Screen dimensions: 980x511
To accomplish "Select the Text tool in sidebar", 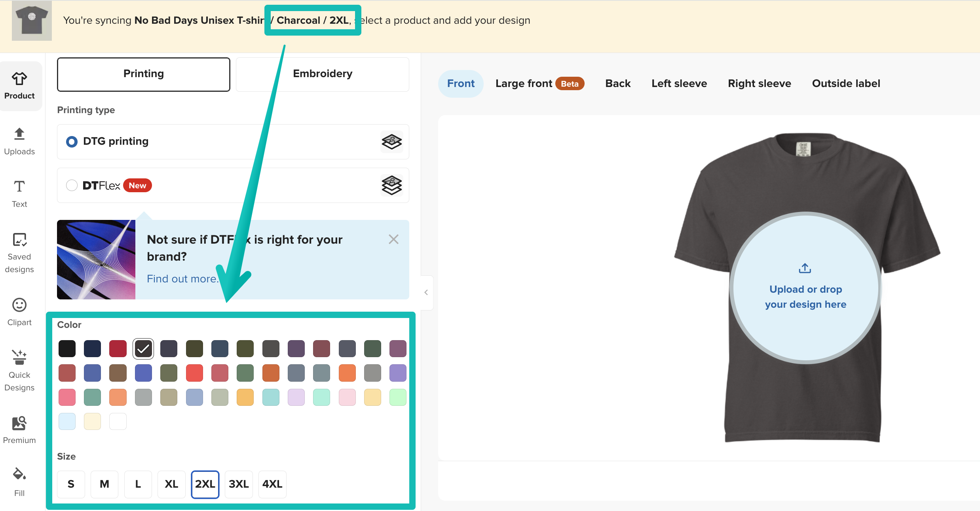I will [x=19, y=193].
